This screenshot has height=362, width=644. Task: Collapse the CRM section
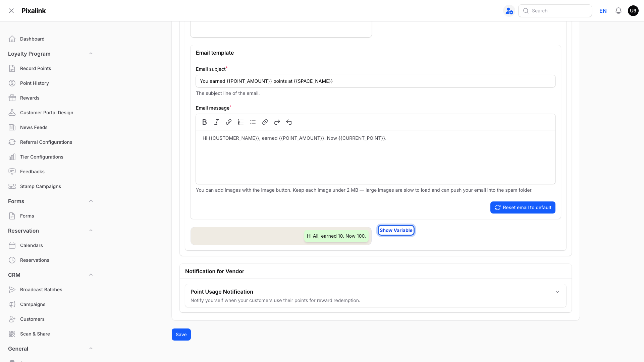click(91, 275)
